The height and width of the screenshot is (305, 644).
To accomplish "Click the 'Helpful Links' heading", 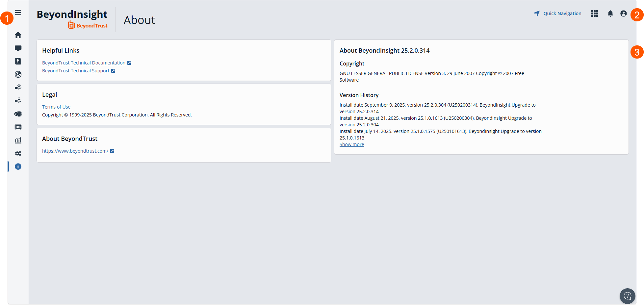I will [61, 51].
